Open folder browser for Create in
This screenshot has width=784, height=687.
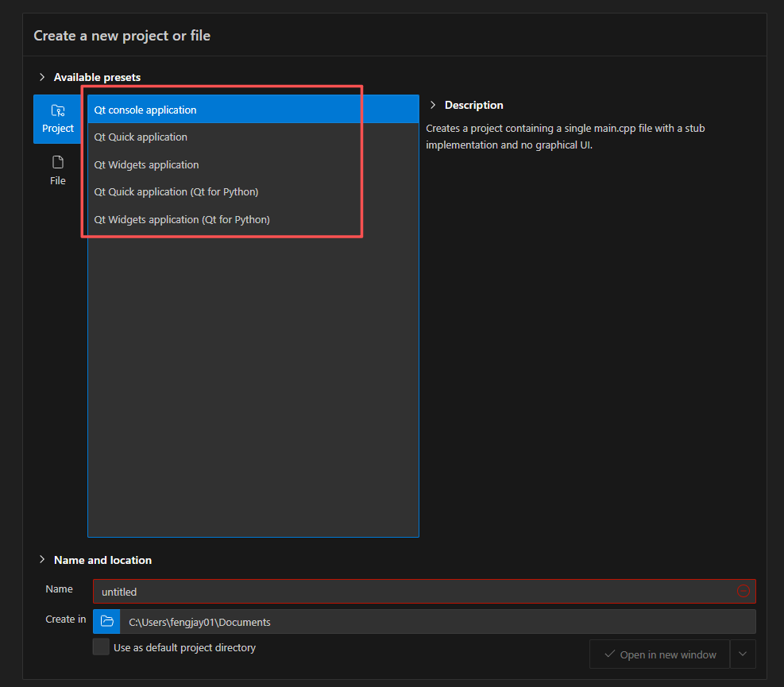point(106,622)
